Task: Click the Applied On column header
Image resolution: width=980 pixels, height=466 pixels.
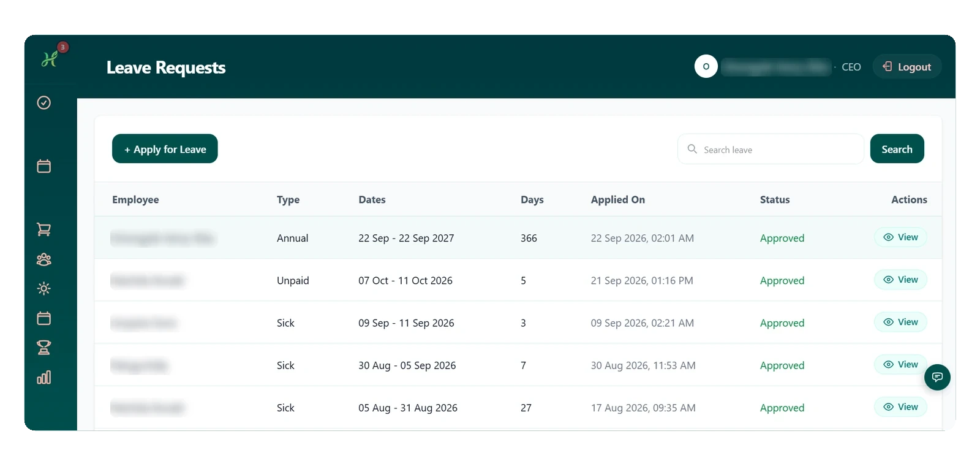Action: tap(617, 199)
